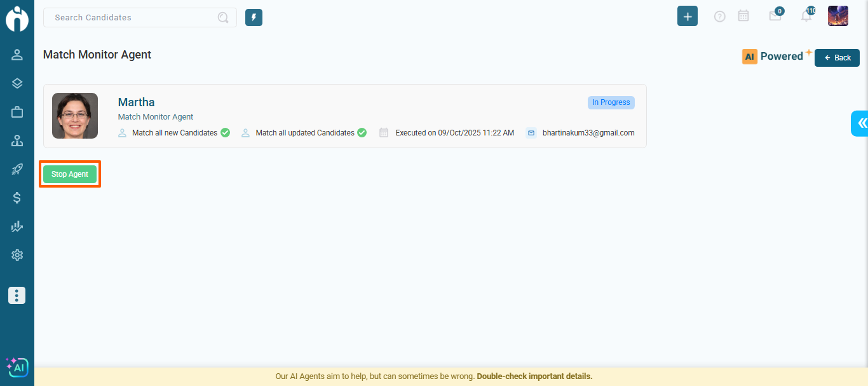Click the org hierarchy icon in sidebar
This screenshot has width=868, height=386.
pyautogui.click(x=17, y=141)
